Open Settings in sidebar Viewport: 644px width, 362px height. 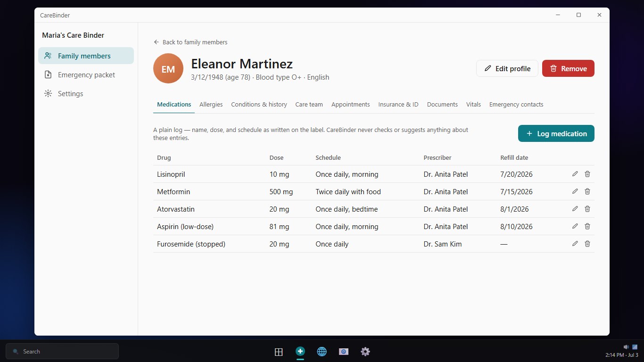(x=86, y=93)
